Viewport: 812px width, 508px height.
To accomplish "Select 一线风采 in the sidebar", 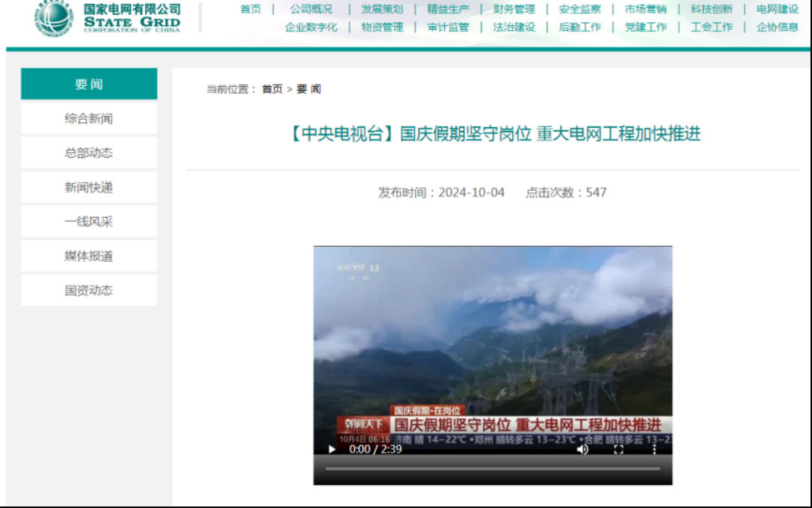I will (x=89, y=221).
